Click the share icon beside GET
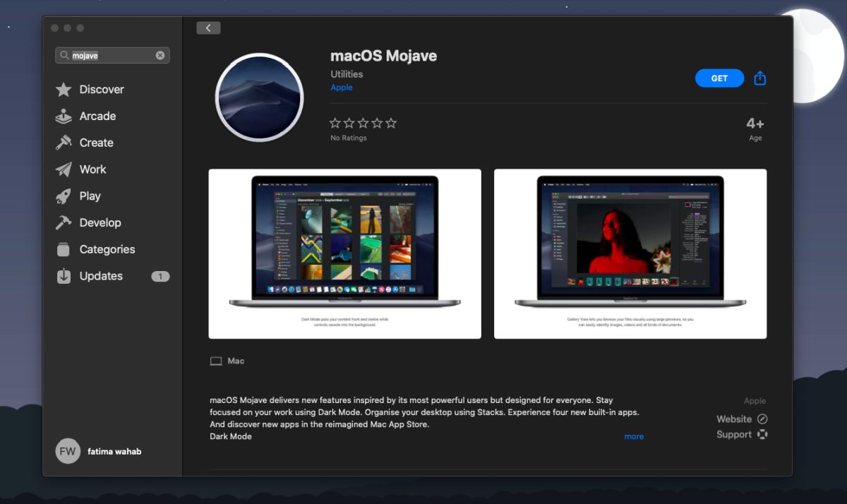 click(760, 78)
